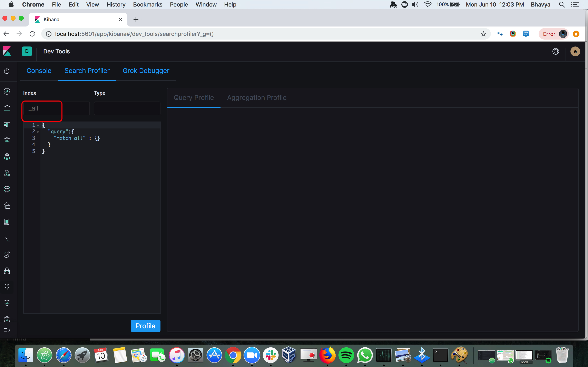Open Chrome from the Dock

233,355
